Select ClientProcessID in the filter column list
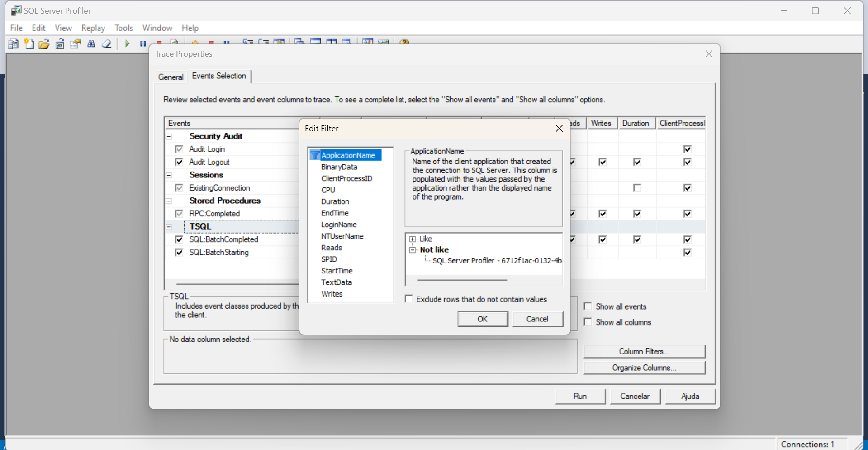The height and width of the screenshot is (450, 868). point(347,178)
